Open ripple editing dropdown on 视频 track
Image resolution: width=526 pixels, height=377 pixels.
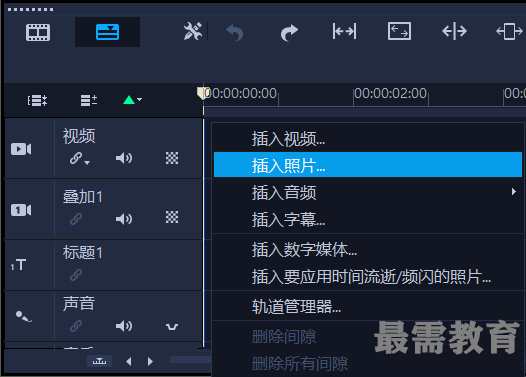coord(80,158)
